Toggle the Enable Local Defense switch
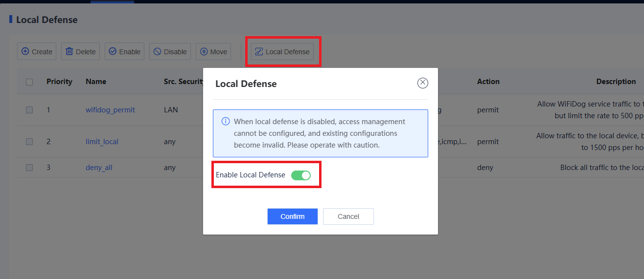Image resolution: width=644 pixels, height=279 pixels. click(300, 175)
